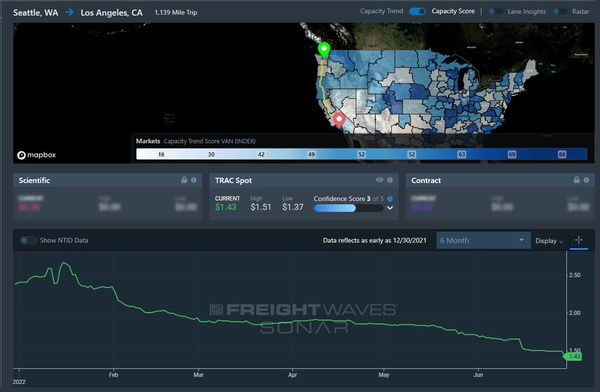Click the Apr label on chart axis

tap(292, 374)
